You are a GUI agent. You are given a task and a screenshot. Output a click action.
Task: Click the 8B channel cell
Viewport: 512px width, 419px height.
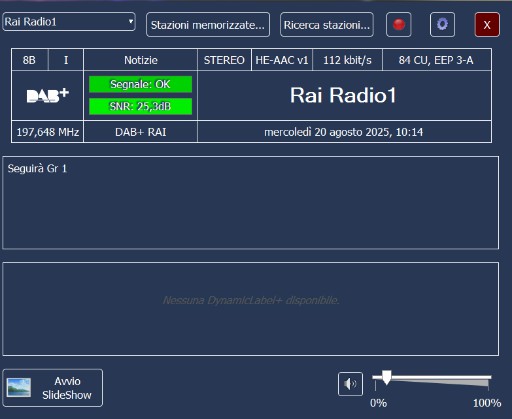(x=29, y=60)
